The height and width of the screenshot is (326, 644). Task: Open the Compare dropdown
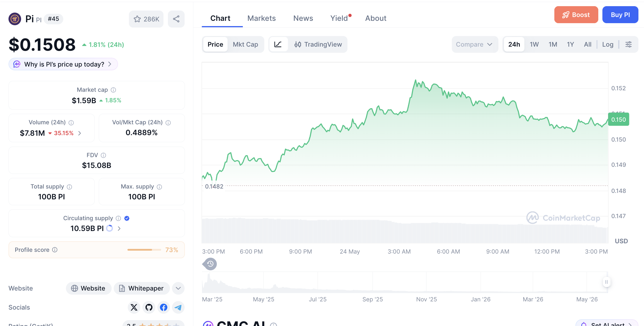[475, 45]
